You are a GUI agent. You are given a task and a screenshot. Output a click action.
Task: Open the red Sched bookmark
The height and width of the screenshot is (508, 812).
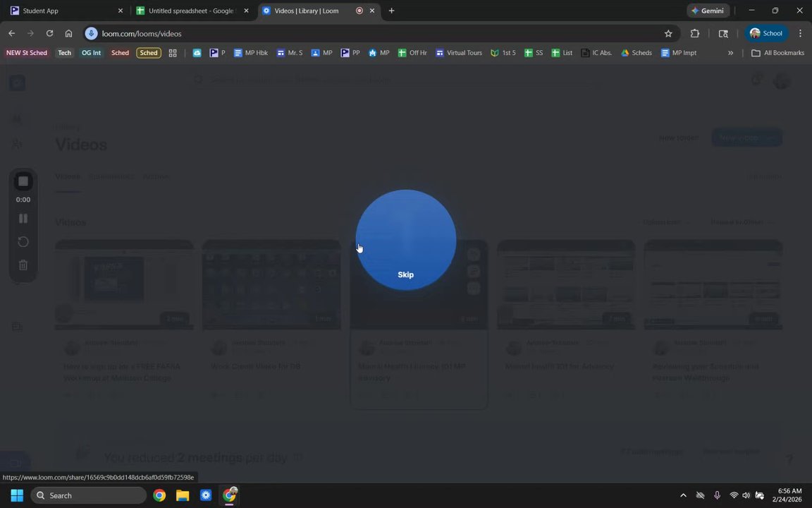coord(120,53)
